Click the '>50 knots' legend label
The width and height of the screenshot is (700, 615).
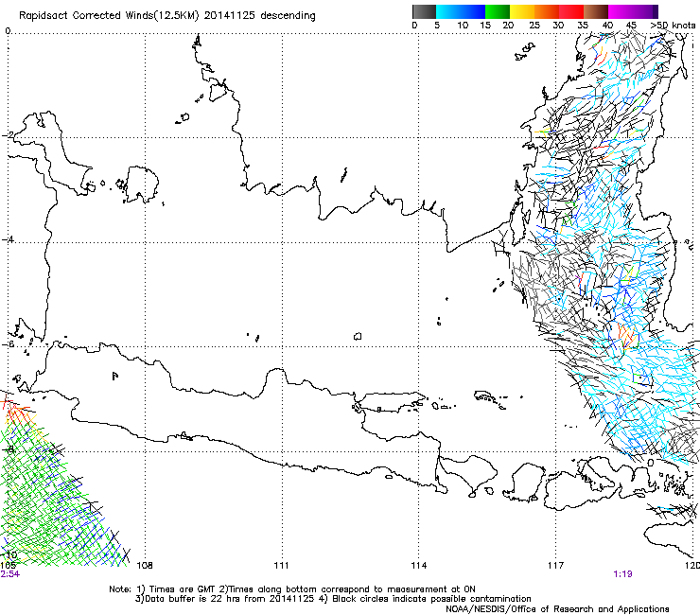coord(673,26)
